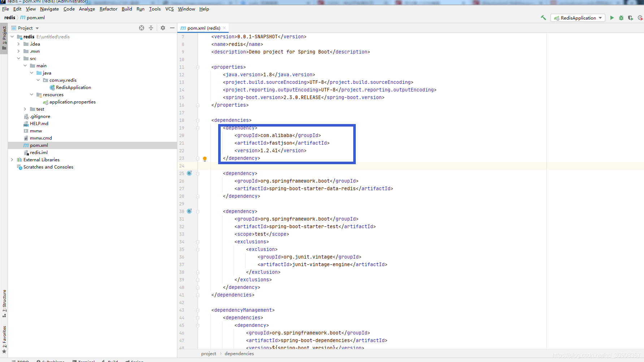Toggle the Structure tool window side button
This screenshot has width=644, height=362.
[4, 303]
